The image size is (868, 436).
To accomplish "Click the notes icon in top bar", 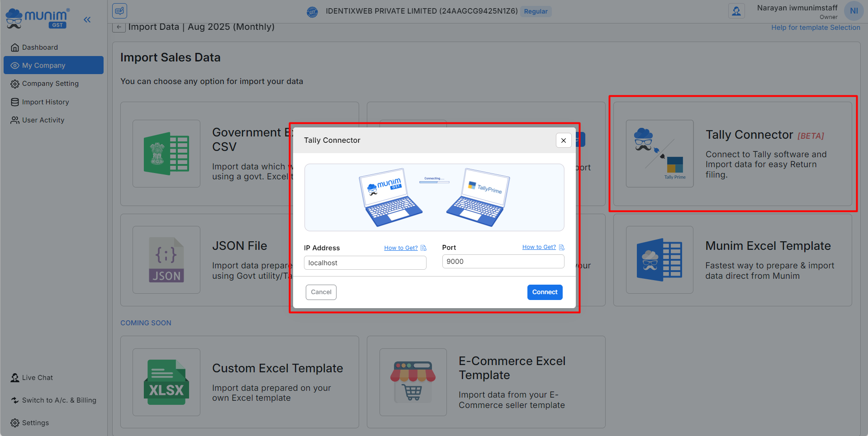I will (120, 11).
